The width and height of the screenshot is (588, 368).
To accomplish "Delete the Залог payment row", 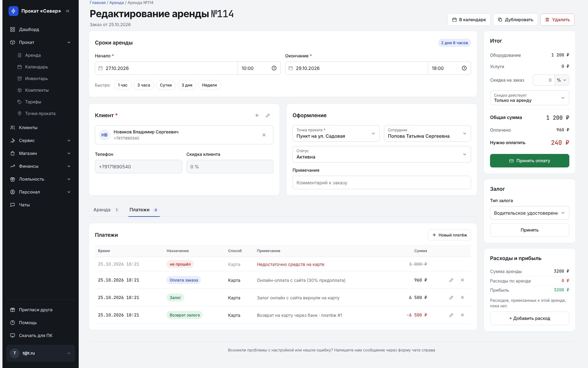I will click(x=462, y=297).
